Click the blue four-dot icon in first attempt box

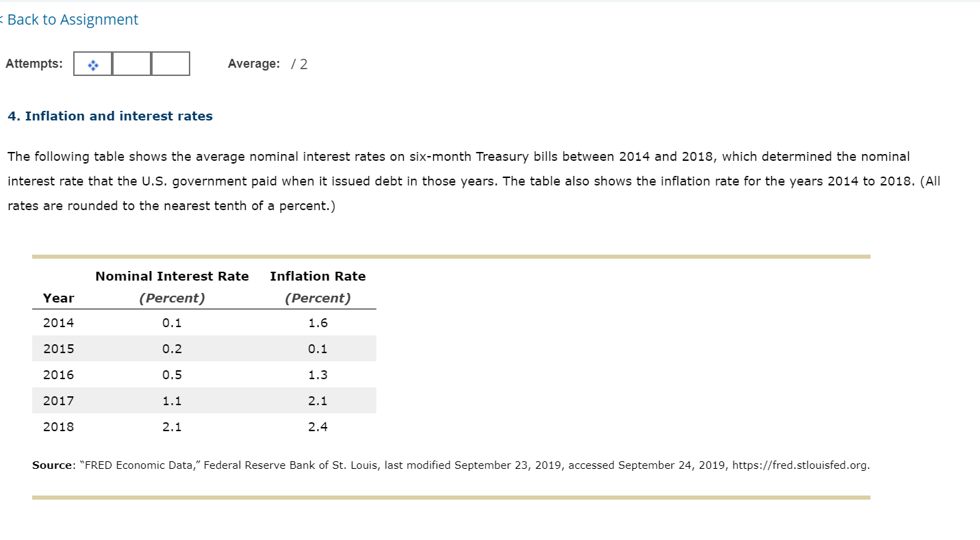[92, 64]
